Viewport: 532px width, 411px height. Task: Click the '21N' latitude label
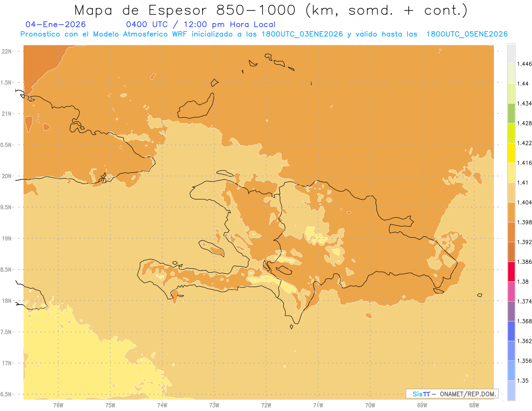tap(7, 114)
